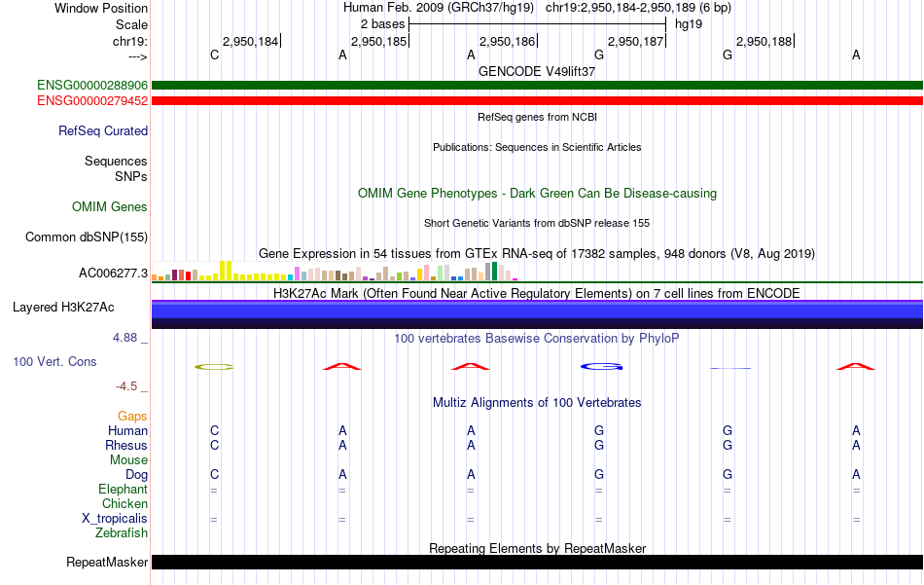924x585 pixels.
Task: Click the black RepeatMasker element bar
Action: click(537, 562)
